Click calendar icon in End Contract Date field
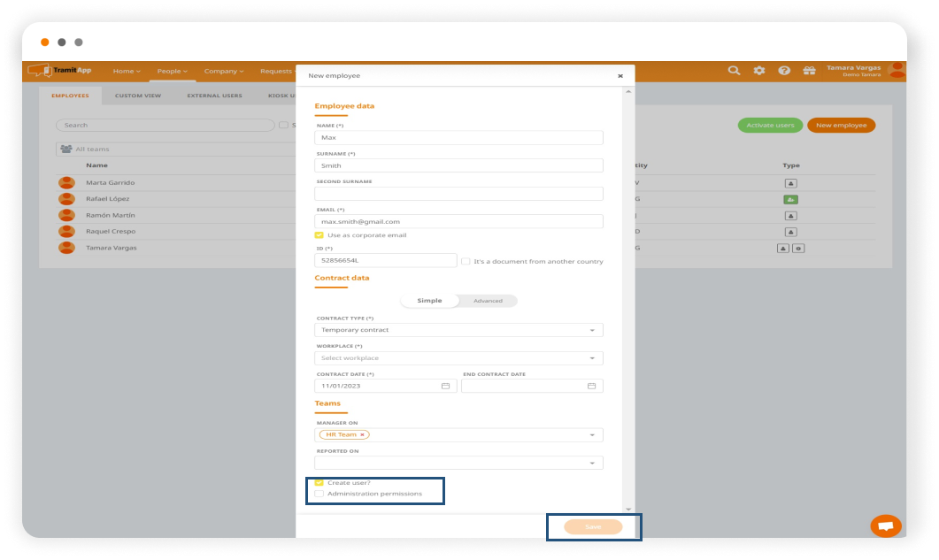 point(591,386)
